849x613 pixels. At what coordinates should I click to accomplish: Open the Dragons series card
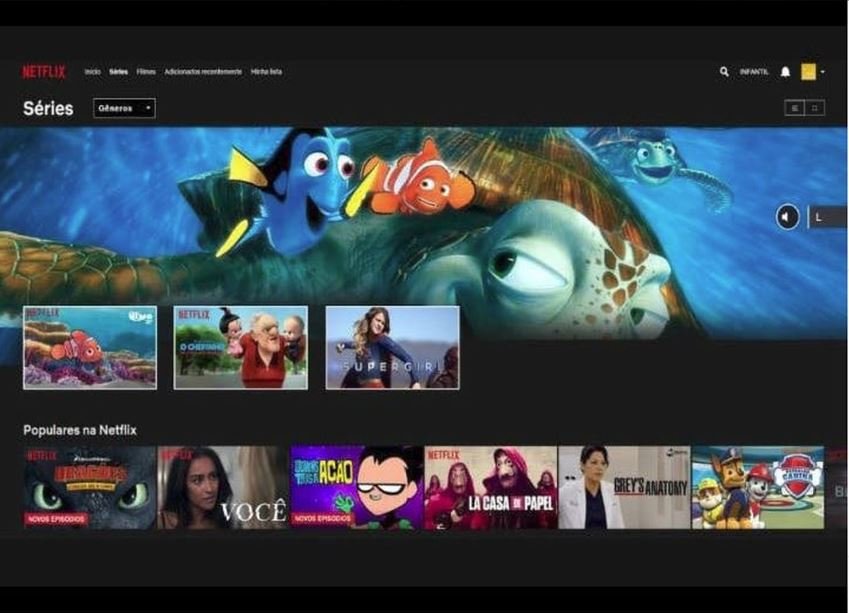(x=90, y=487)
